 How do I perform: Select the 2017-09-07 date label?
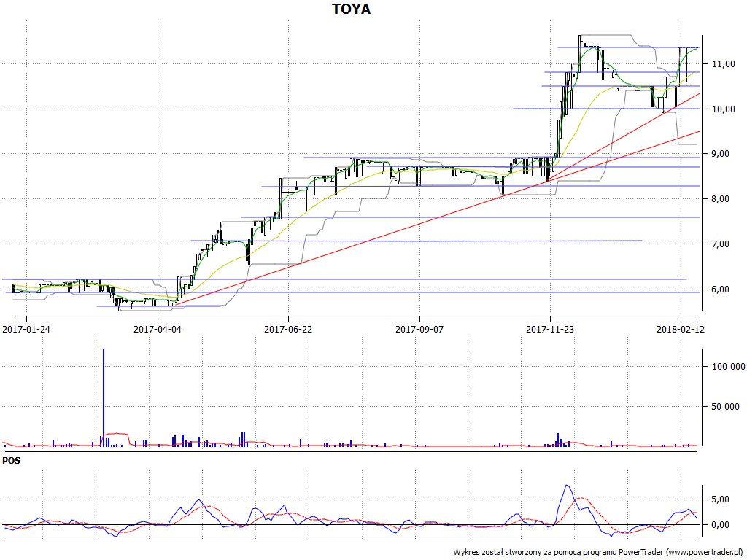[419, 329]
